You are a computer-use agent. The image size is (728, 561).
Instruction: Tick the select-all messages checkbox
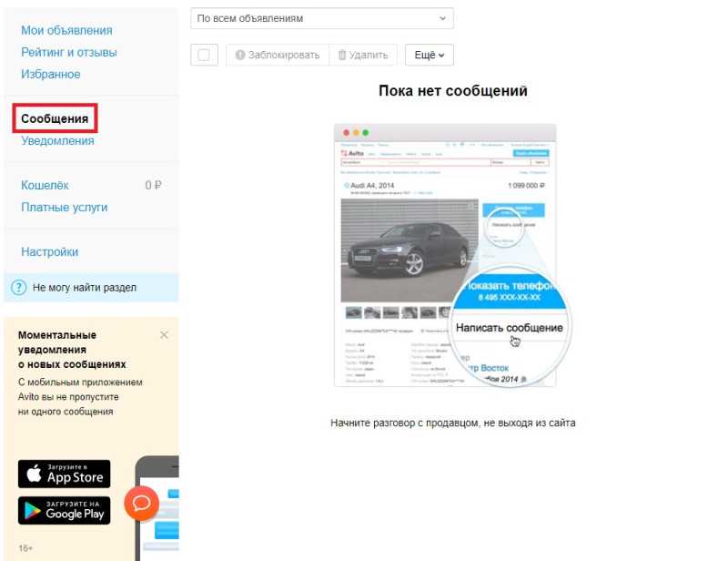tap(204, 55)
